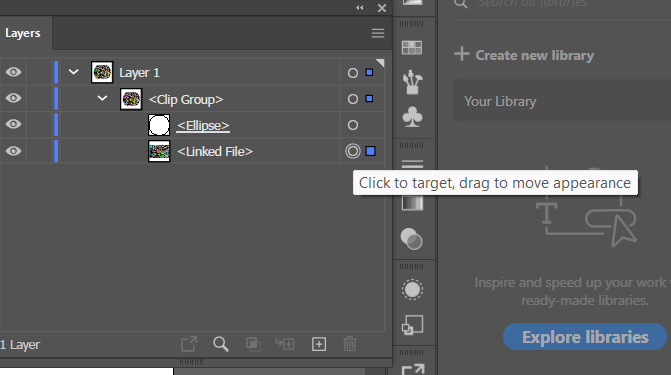Viewport: 671px width, 375px height.
Task: Open the Brushes panel icon
Action: click(412, 81)
